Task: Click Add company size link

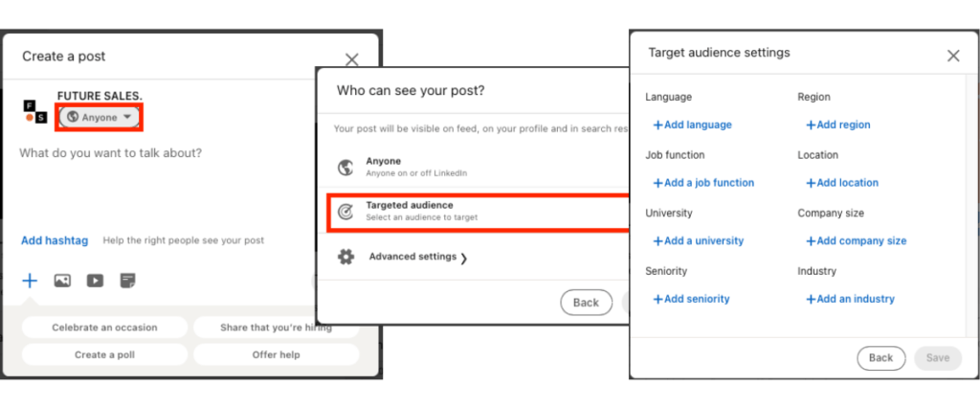Action: coord(856,241)
